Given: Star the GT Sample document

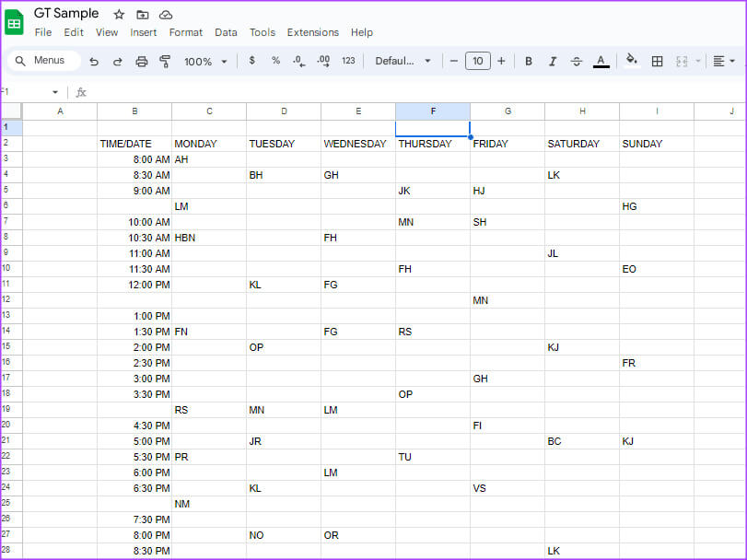Looking at the screenshot, I should (x=119, y=15).
